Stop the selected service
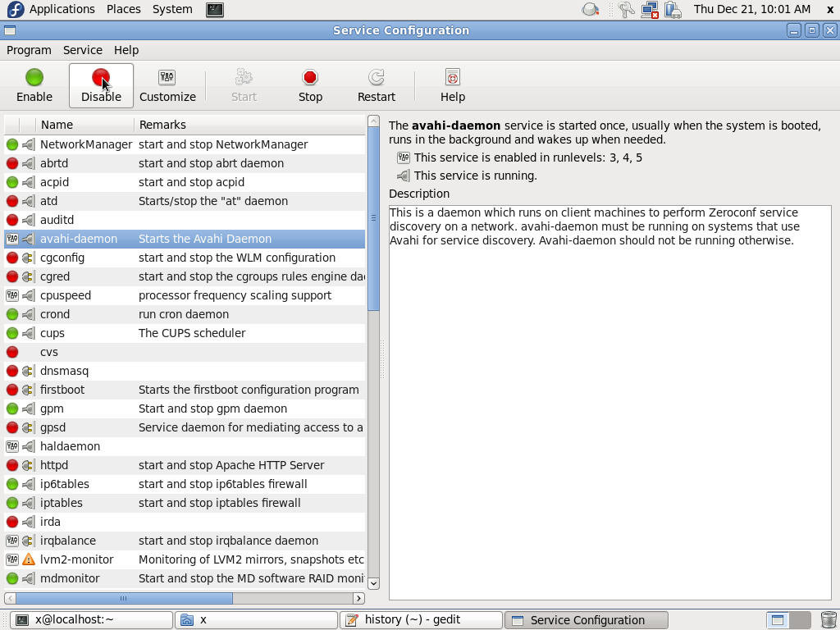840x630 pixels. [310, 78]
